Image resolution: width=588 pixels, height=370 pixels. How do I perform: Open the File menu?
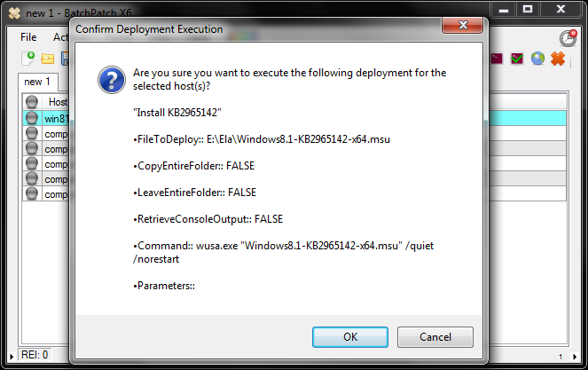28,37
